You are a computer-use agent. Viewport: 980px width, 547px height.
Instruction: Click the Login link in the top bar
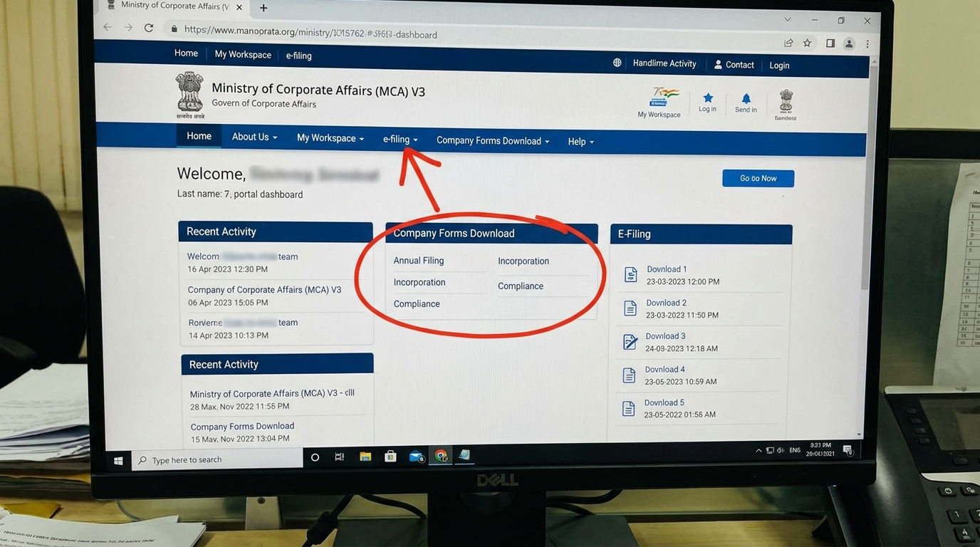779,66
